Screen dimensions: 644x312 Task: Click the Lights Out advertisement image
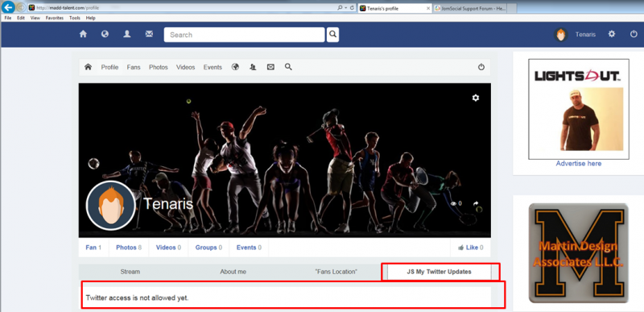(x=579, y=109)
